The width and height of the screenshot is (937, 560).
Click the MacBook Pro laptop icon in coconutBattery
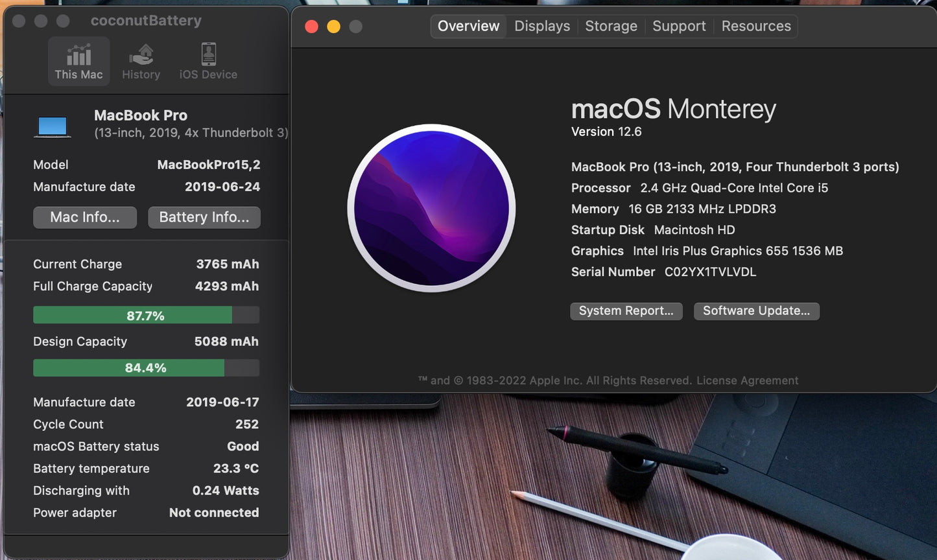[53, 124]
